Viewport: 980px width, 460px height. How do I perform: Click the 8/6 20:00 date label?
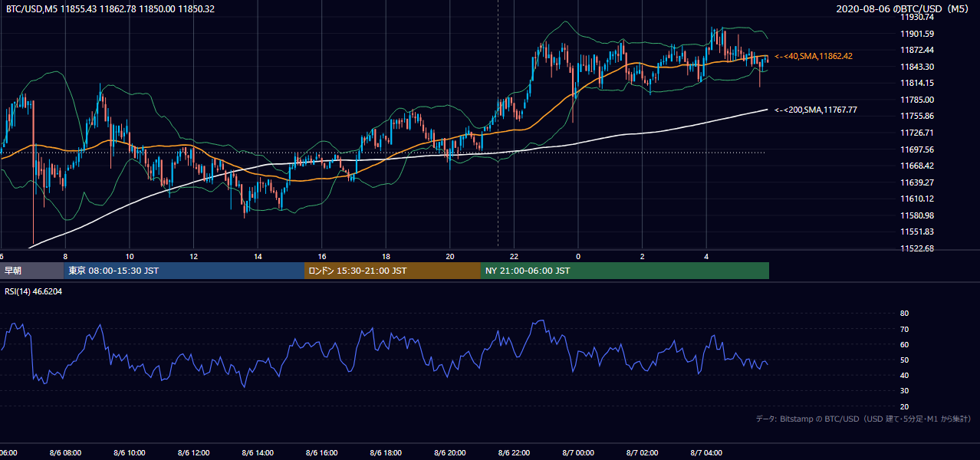450,453
